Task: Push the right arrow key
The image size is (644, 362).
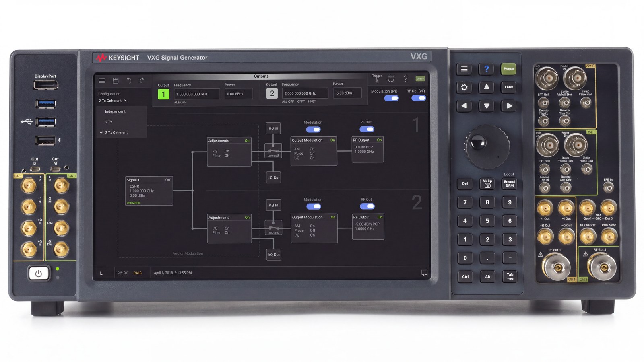Action: click(509, 106)
